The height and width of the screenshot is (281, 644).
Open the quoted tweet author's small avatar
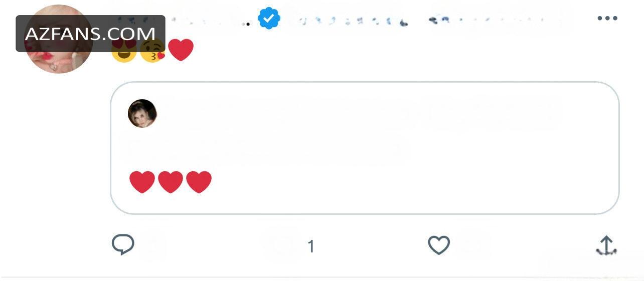pyautogui.click(x=142, y=113)
